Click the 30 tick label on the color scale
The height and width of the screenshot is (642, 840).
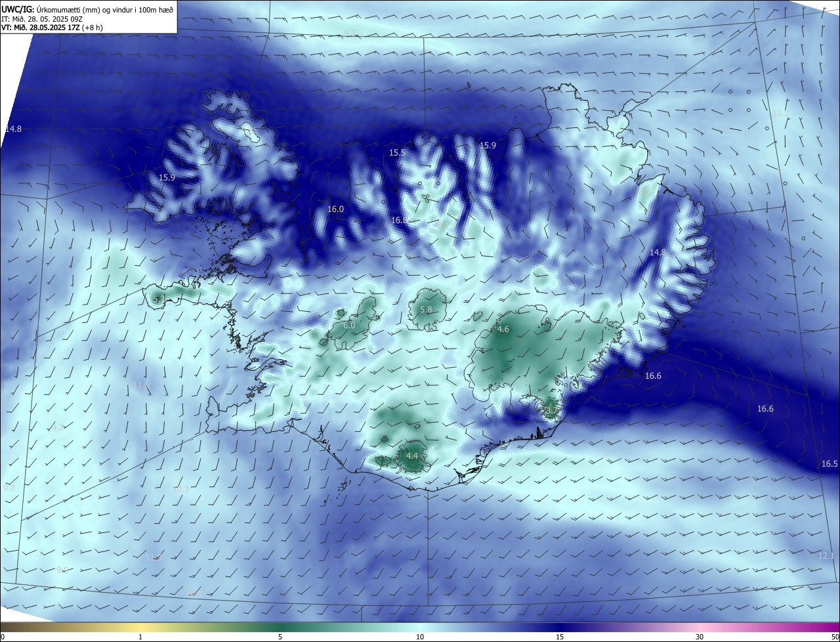click(700, 637)
